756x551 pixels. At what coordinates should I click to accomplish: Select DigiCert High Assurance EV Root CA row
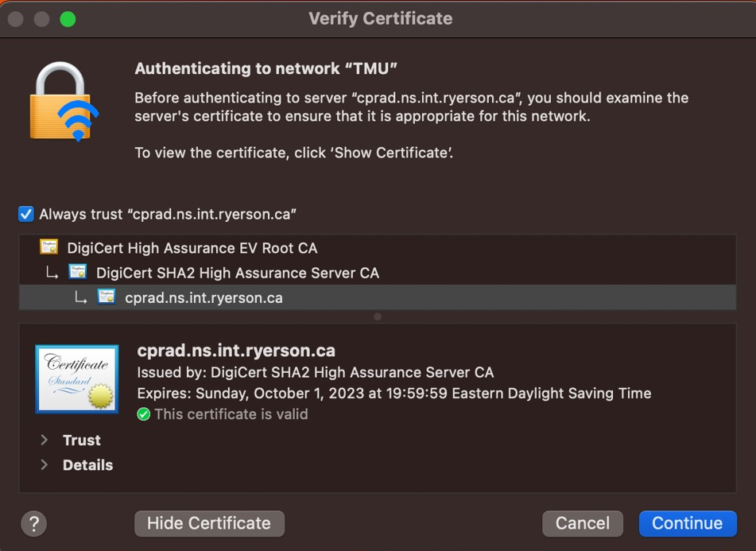click(x=192, y=248)
